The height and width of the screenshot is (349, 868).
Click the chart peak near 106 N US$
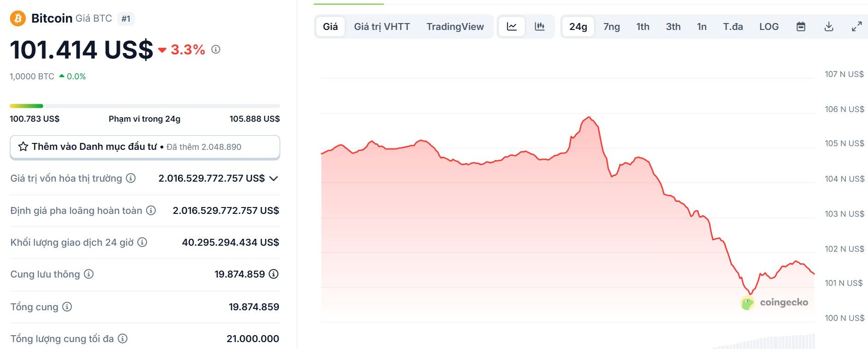(589, 118)
